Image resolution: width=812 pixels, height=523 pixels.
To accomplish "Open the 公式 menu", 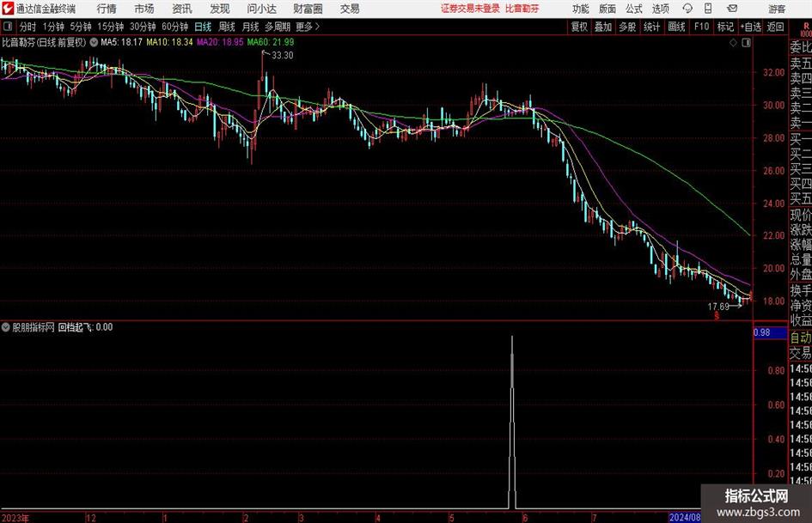I will click(634, 9).
